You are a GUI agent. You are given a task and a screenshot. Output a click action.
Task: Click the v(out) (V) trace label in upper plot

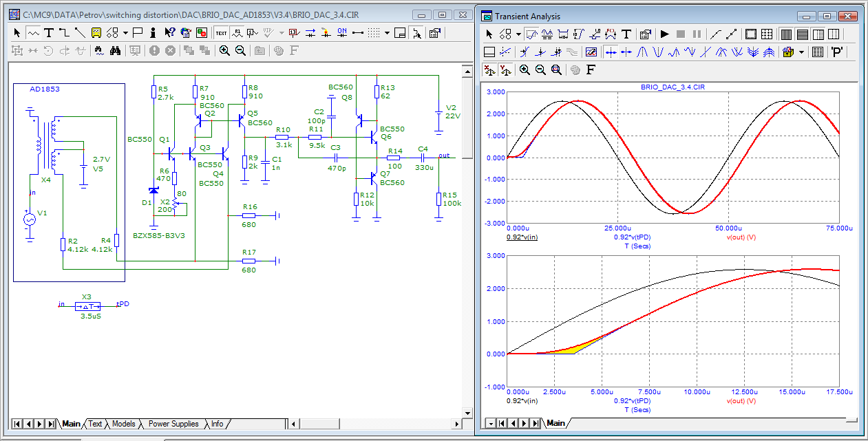point(741,237)
